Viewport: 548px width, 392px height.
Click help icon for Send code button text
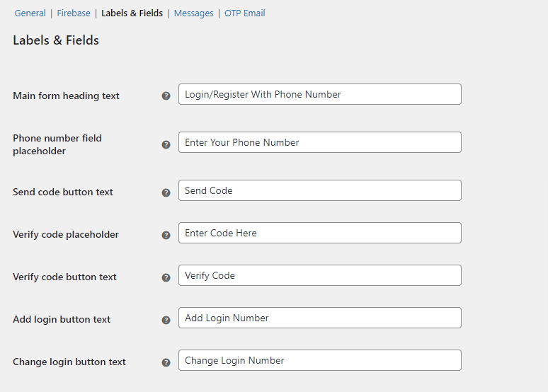point(166,192)
